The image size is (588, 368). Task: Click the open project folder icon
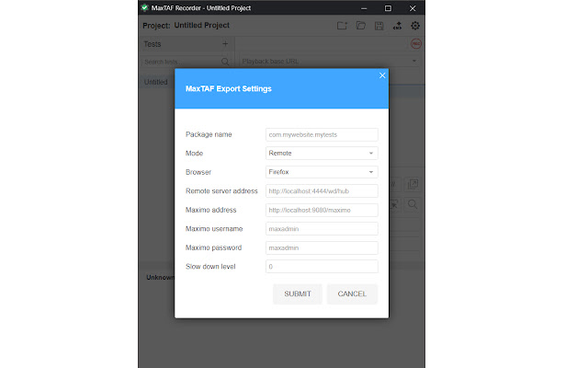(361, 26)
